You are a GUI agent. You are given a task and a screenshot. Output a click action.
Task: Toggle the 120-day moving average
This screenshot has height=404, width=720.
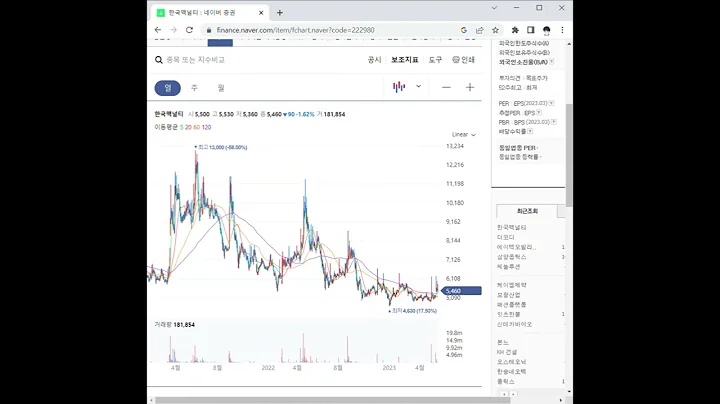[206, 127]
